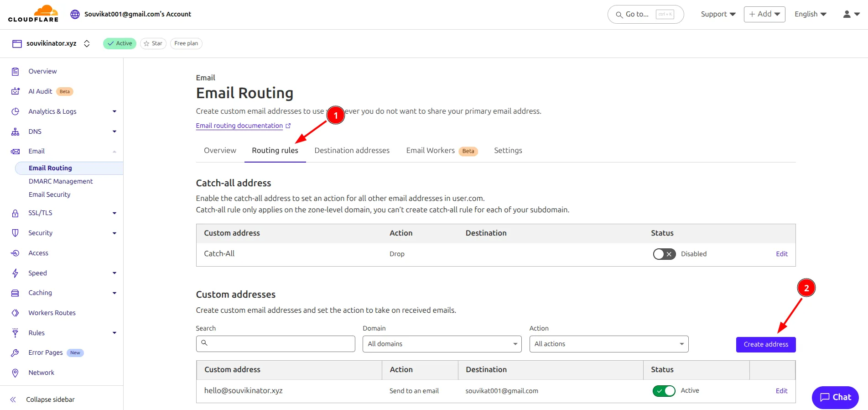Click the Network location pin icon
This screenshot has height=410, width=868.
[16, 373]
